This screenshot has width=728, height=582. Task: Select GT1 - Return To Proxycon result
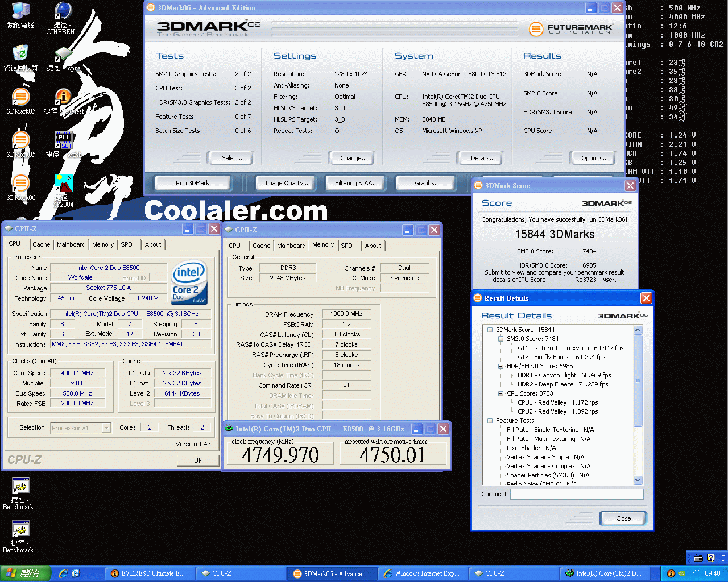click(570, 348)
